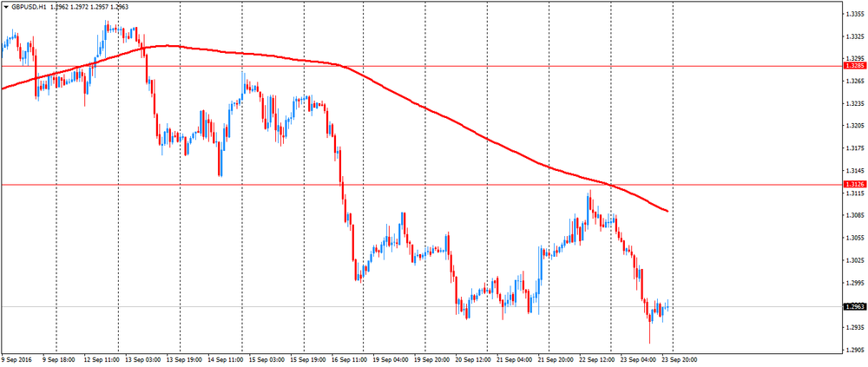Select the 1.2995 price axis label
The image size is (868, 367).
[x=854, y=282]
